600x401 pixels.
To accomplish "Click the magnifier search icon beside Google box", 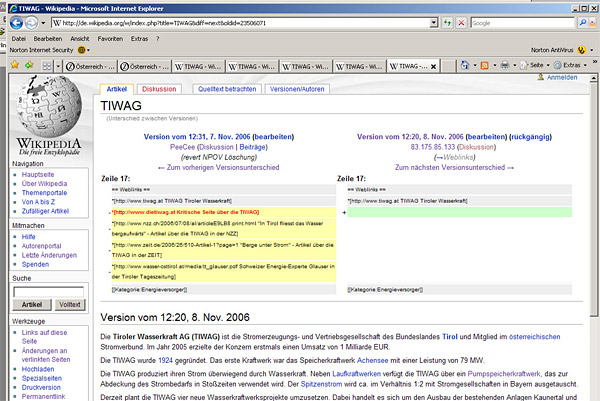I will [x=582, y=23].
